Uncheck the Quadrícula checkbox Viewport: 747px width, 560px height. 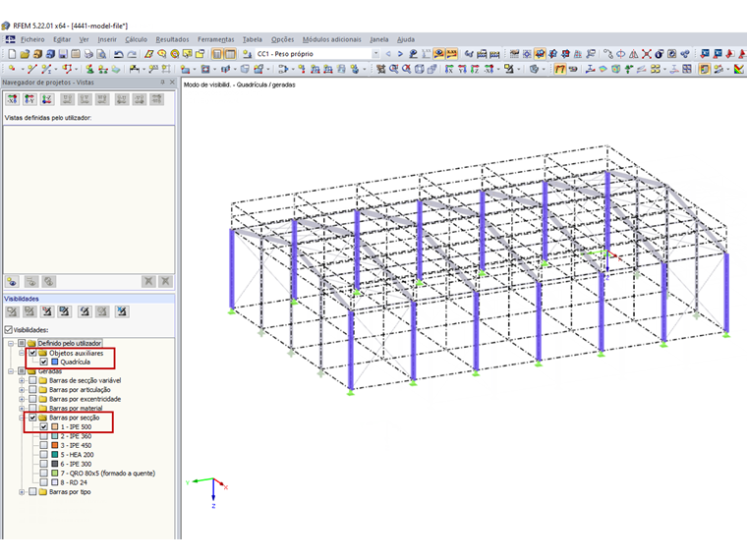pos(44,362)
